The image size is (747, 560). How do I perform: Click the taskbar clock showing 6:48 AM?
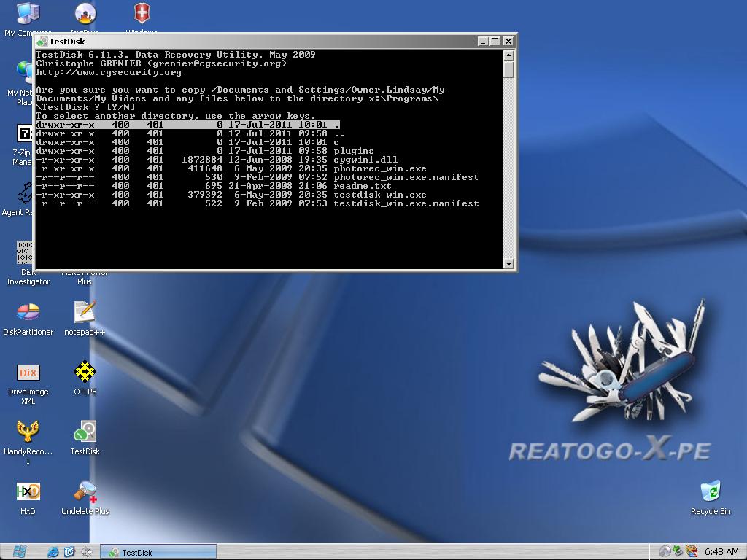tap(721, 553)
